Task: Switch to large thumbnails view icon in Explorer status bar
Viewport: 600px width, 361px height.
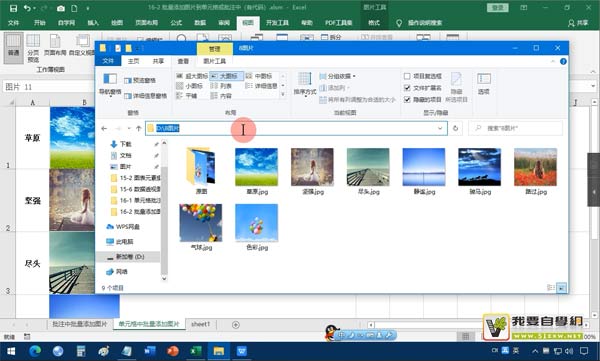Action: tap(561, 288)
